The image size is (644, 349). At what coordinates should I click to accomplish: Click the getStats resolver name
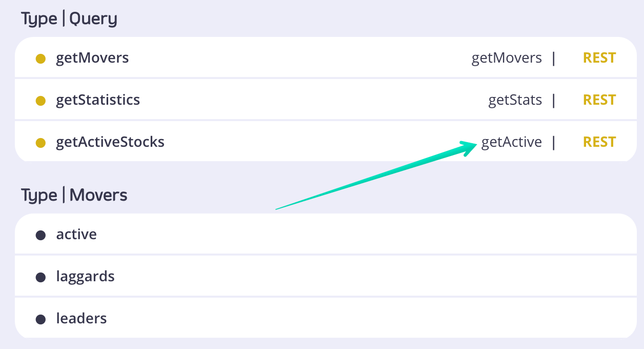[x=515, y=100]
